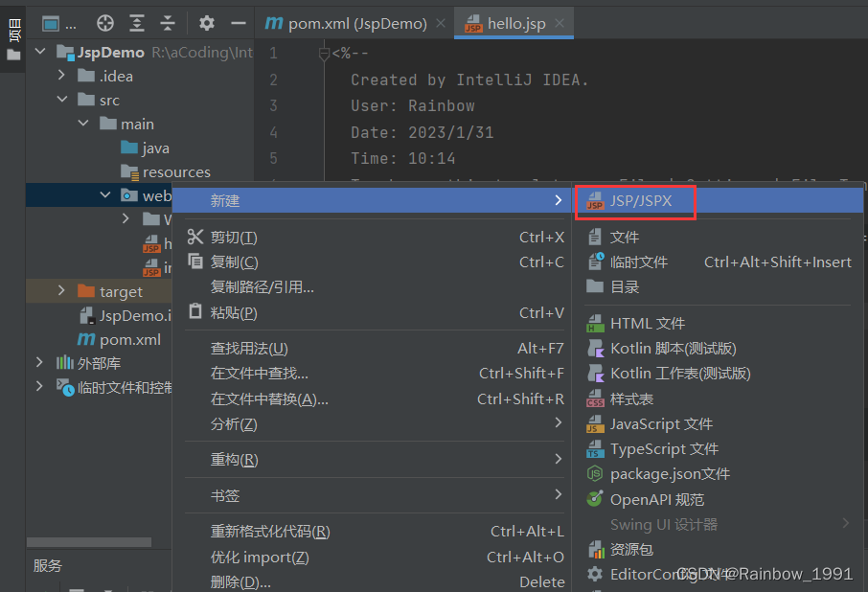Click the OpenAPI 规范 icon
Screen dimensions: 868x592
pyautogui.click(x=595, y=498)
